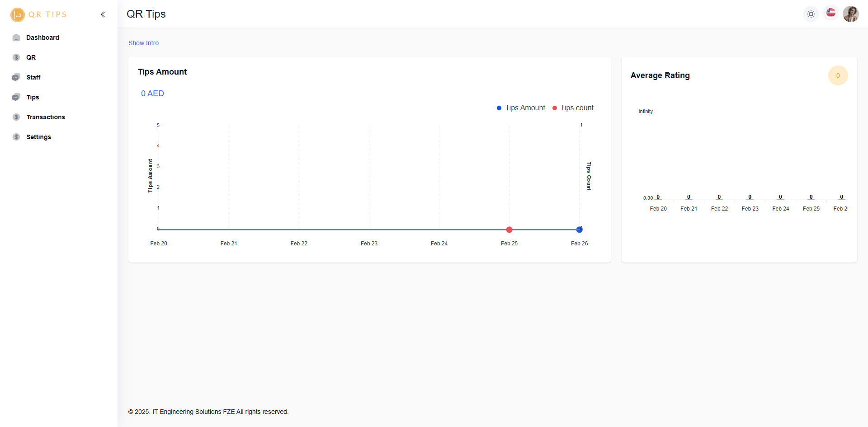The width and height of the screenshot is (868, 427).
Task: Open user profile avatar menu
Action: pyautogui.click(x=851, y=14)
